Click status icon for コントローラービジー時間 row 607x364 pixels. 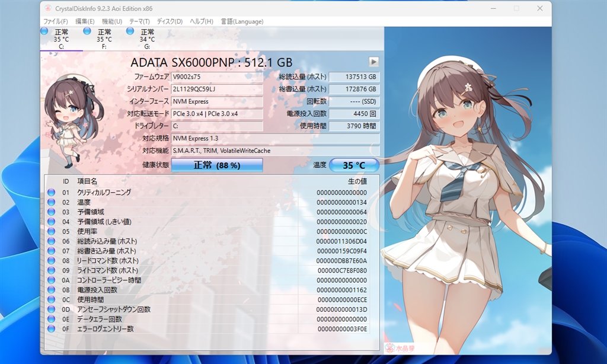(51, 280)
